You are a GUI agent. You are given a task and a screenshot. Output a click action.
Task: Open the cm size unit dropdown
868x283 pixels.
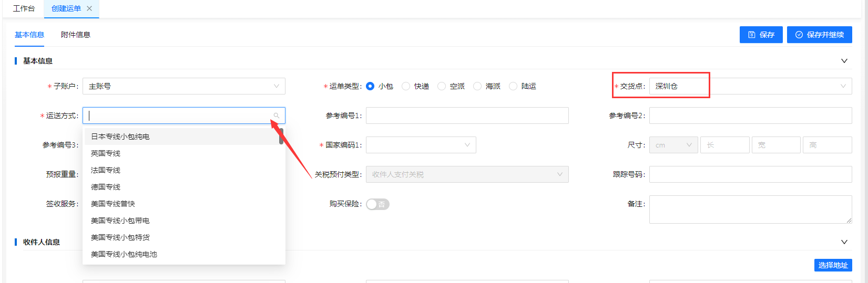point(673,145)
